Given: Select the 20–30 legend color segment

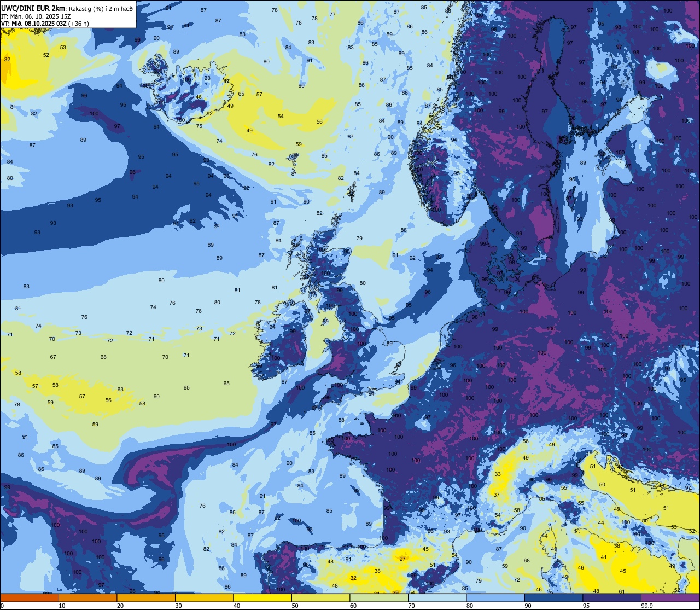Looking at the screenshot, I should pos(146,598).
